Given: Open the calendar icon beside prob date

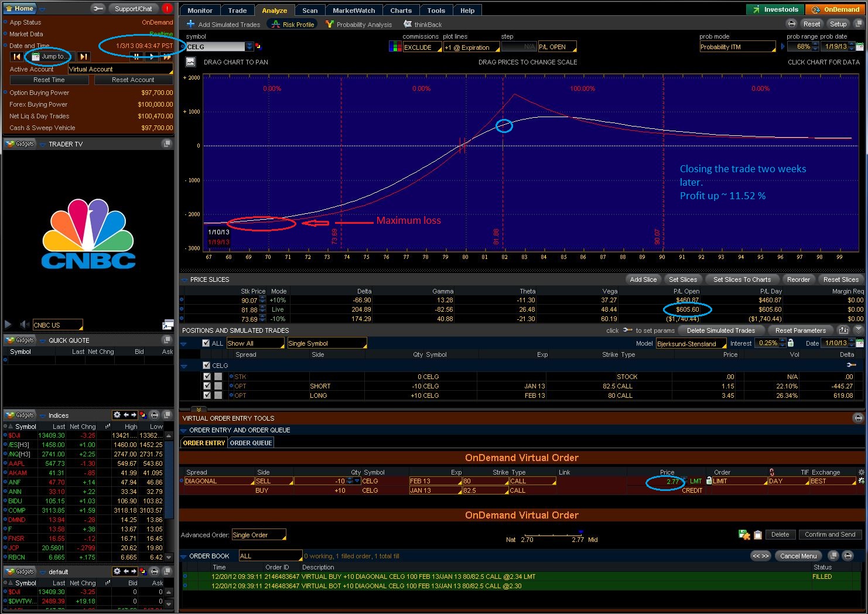Looking at the screenshot, I should (x=860, y=46).
